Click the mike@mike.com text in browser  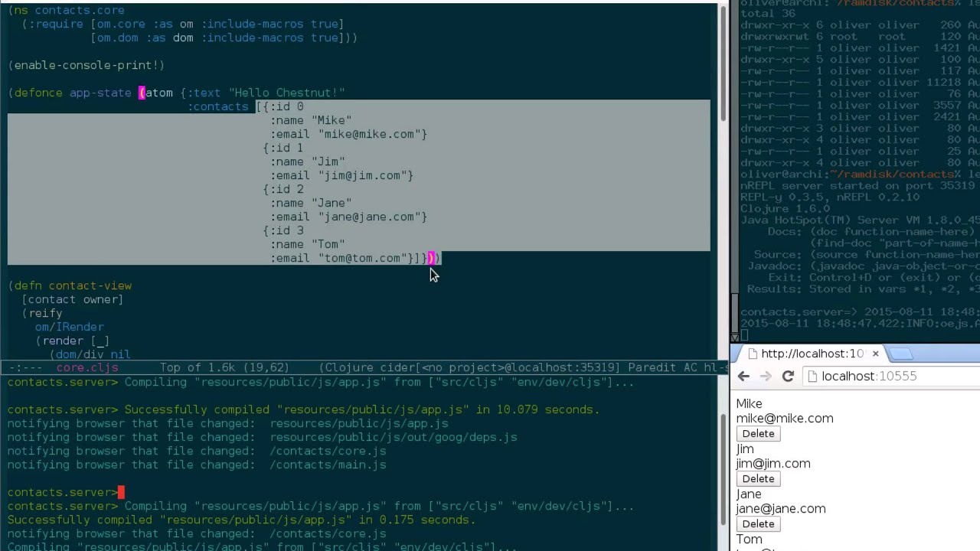pos(784,419)
